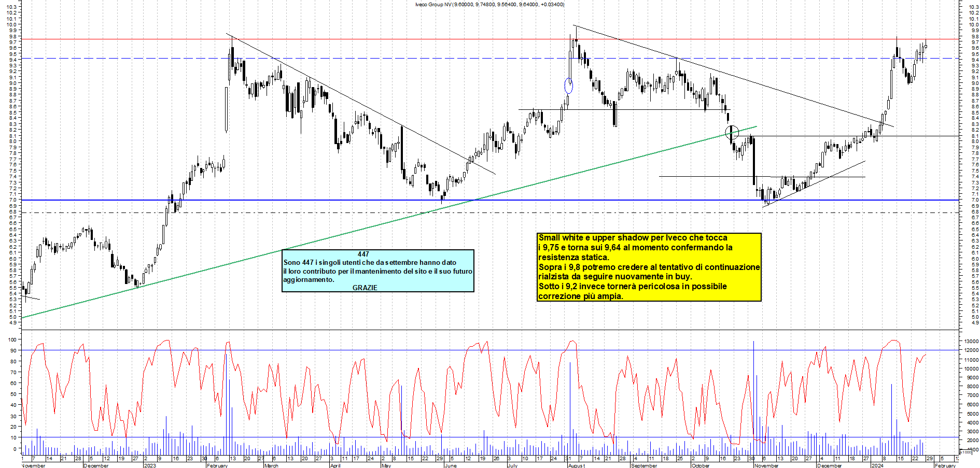
Task: Click the "13000" volume scale label
Action: 971,341
